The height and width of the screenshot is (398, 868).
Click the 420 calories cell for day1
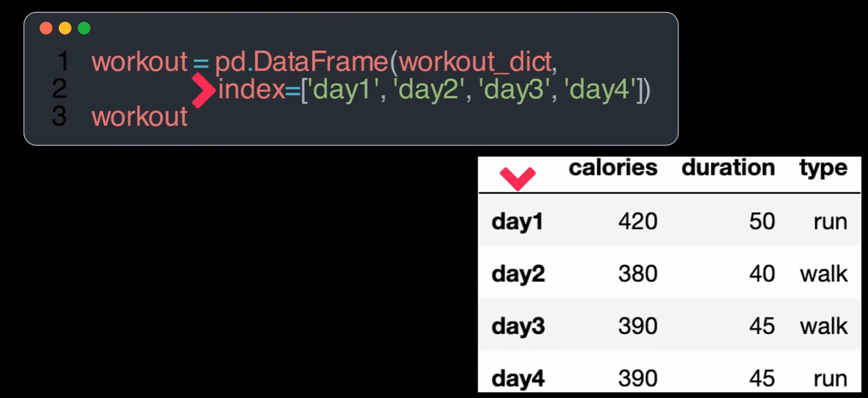638,222
